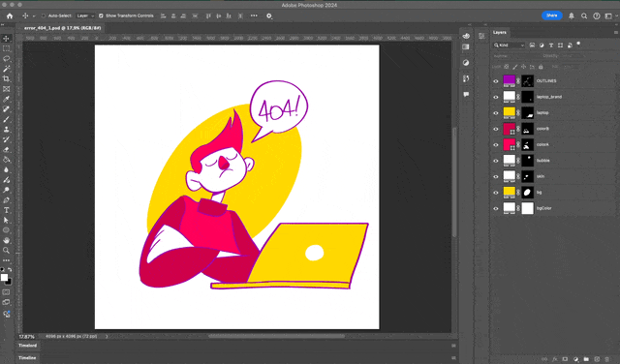Viewport: 620px width, 364px height.
Task: Enable the Auto-Select checkbox
Action: click(44, 15)
